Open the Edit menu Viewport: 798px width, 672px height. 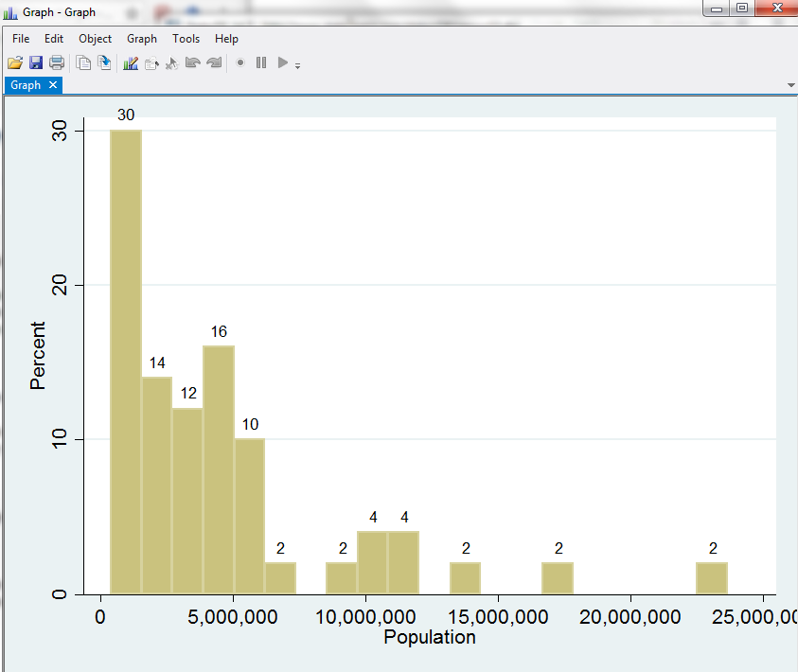(53, 39)
